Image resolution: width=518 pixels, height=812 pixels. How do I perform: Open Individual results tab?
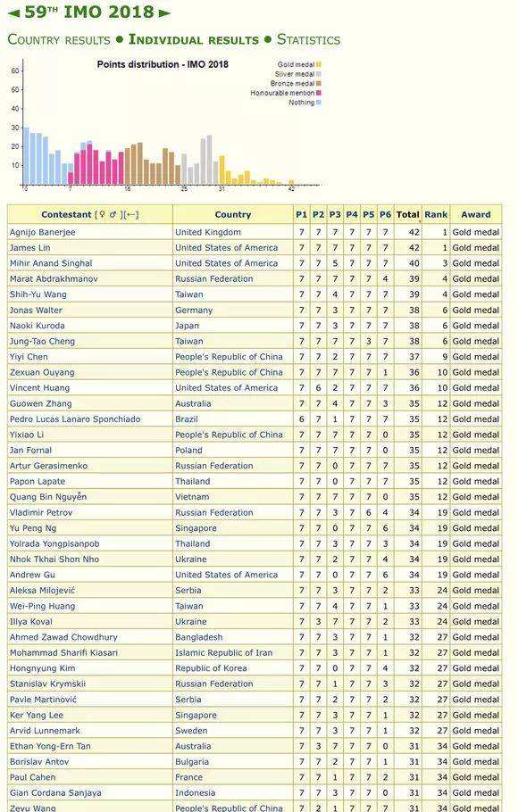pyautogui.click(x=194, y=40)
